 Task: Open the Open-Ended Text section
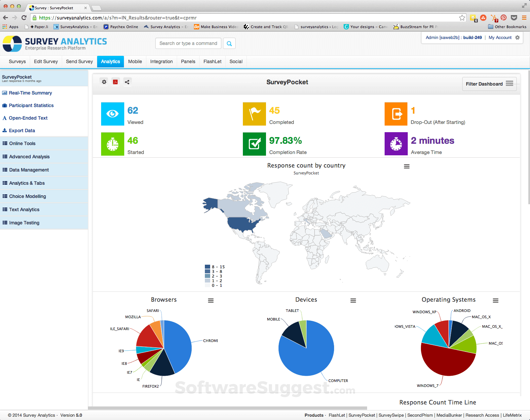coord(28,118)
